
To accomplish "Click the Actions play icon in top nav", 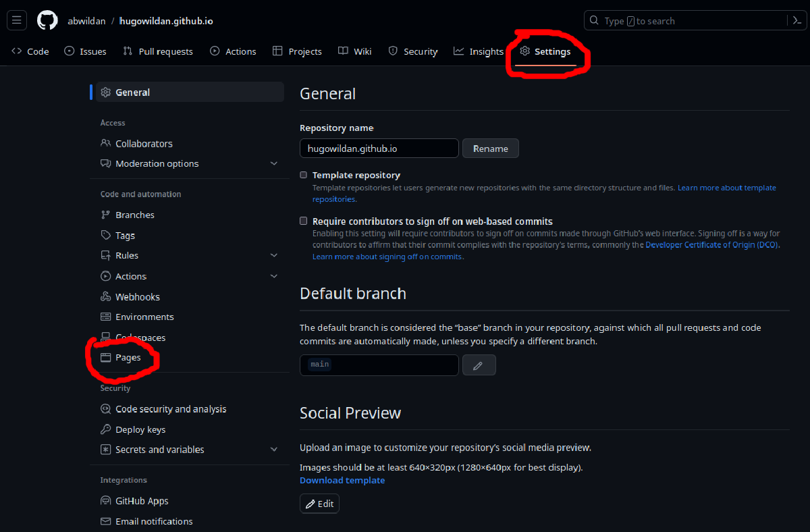I will click(215, 51).
